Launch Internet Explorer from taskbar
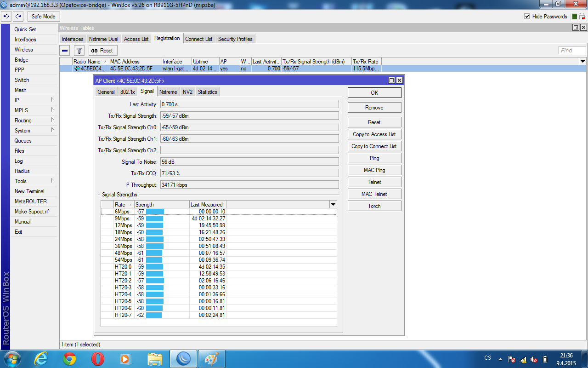This screenshot has height=368, width=588. point(41,358)
